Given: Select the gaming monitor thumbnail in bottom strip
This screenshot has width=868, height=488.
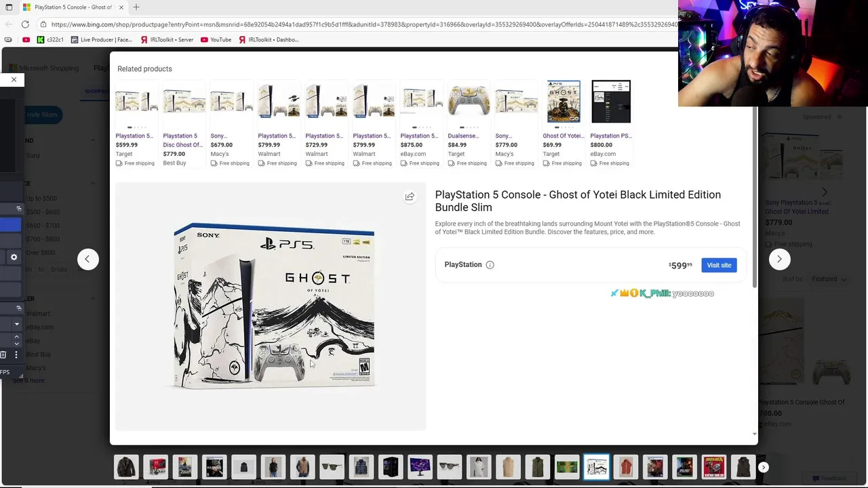Looking at the screenshot, I should [x=420, y=467].
